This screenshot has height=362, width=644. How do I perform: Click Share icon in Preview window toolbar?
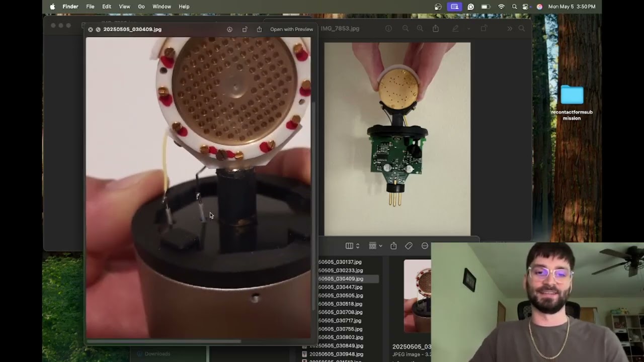(x=436, y=29)
